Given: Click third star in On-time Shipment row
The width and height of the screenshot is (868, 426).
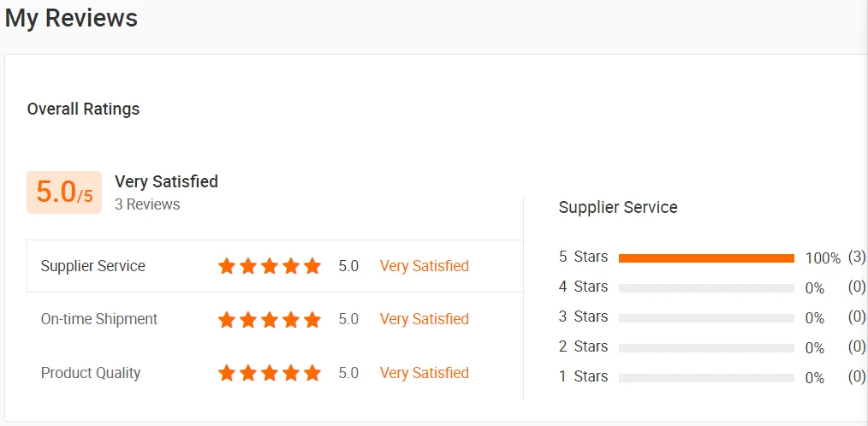Looking at the screenshot, I should click(x=270, y=320).
